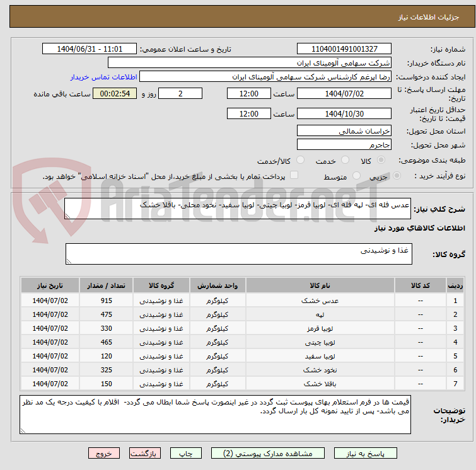
Task: Click quantity 150 in the table
Action: pos(107,384)
